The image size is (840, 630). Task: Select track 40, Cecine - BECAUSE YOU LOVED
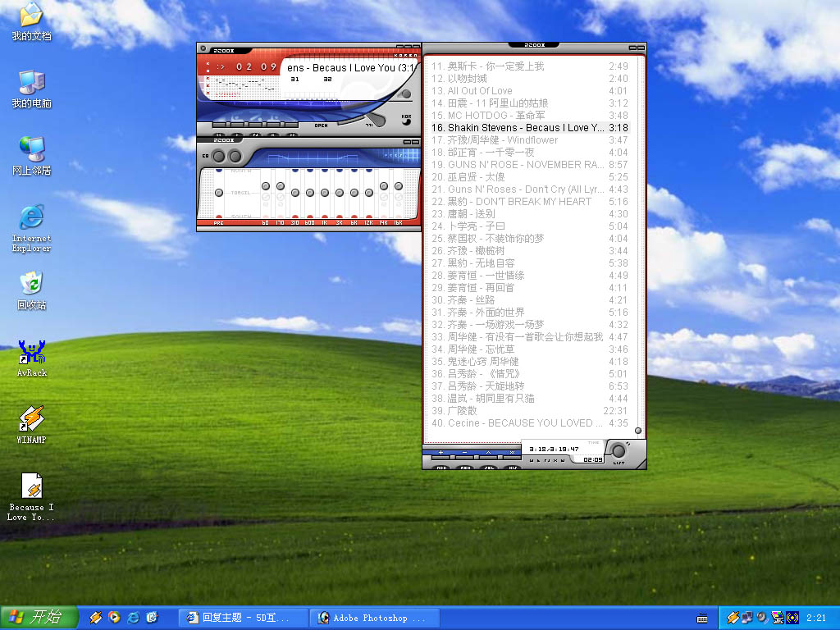[x=530, y=423]
